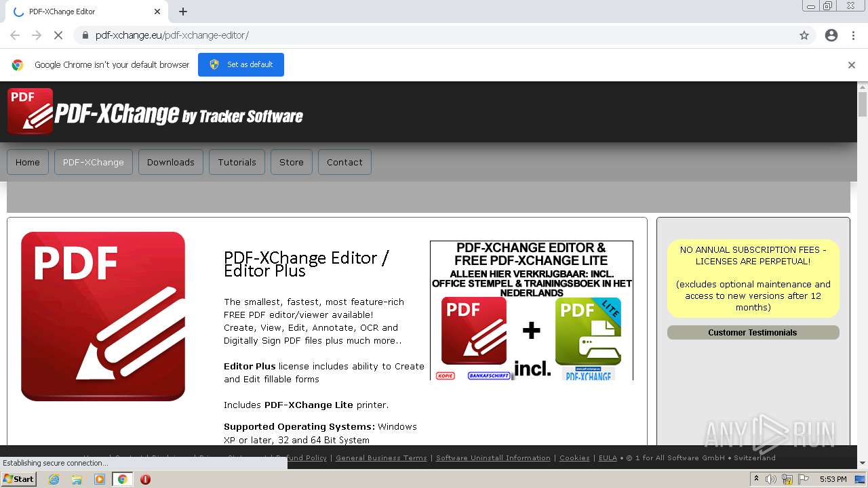
Task: Click the no annual subscription fees notice
Action: pyautogui.click(x=753, y=279)
